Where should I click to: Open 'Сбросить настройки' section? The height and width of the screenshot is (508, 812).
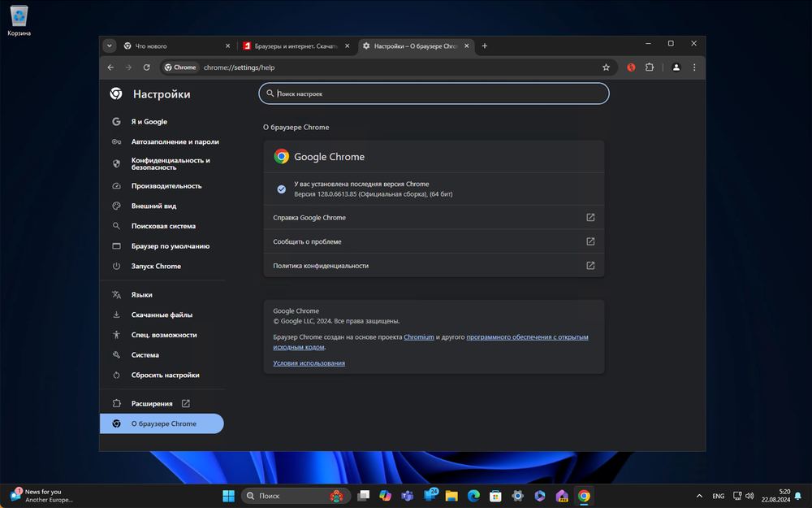tap(162, 376)
